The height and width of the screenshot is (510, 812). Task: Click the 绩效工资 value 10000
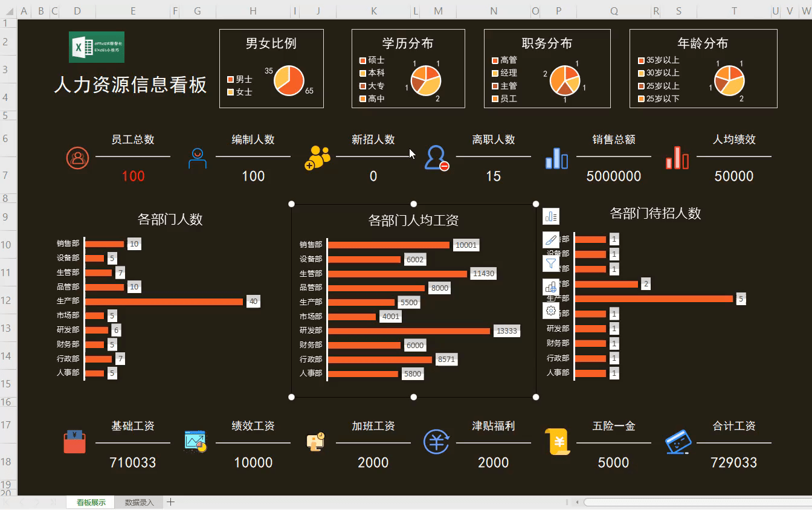253,463
